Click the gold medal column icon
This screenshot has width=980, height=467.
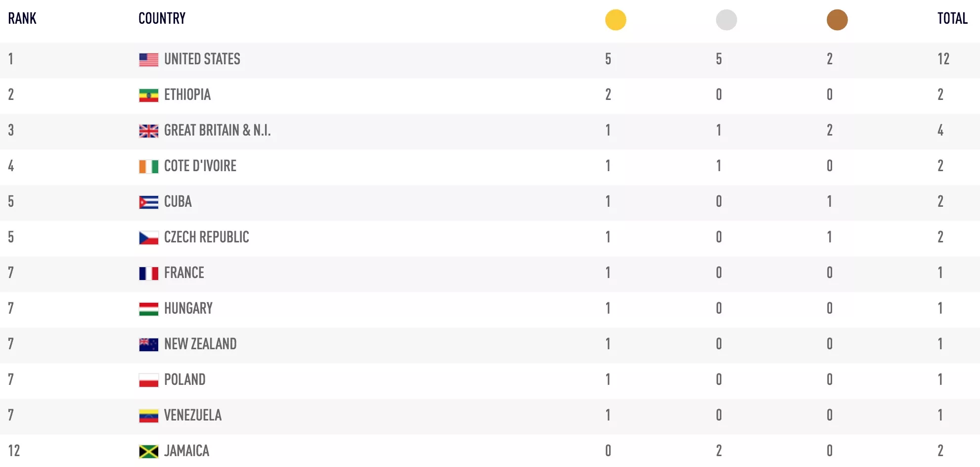pyautogui.click(x=616, y=20)
